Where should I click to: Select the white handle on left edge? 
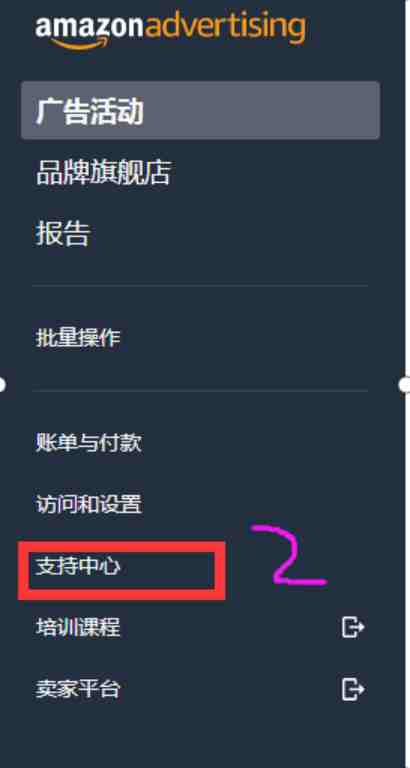click(x=1, y=385)
